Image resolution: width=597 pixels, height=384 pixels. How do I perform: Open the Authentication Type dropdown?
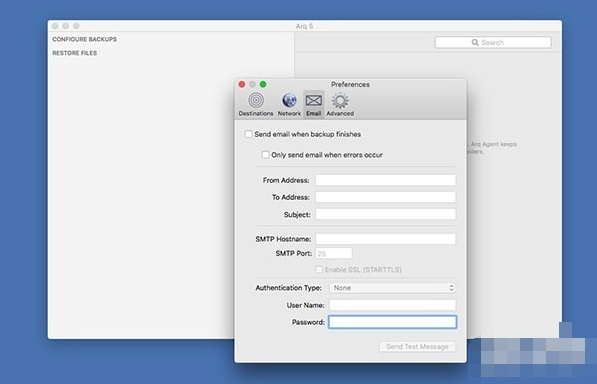coord(392,288)
